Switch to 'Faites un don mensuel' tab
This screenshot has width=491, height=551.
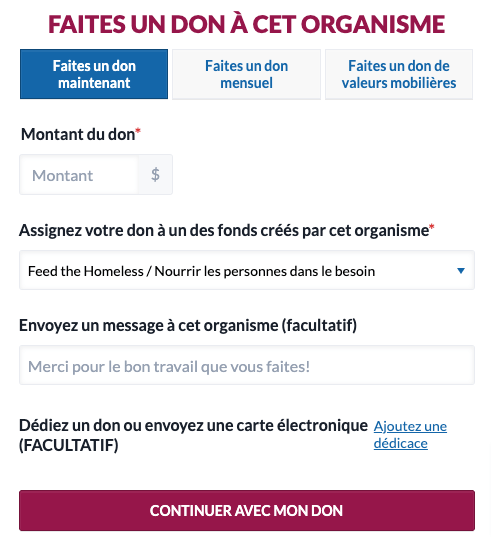coord(246,74)
